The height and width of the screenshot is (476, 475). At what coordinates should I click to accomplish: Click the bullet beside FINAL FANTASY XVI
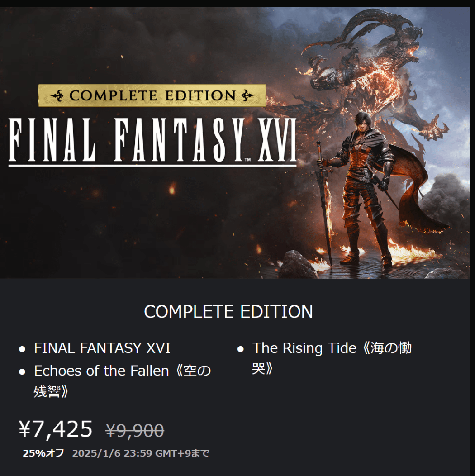point(22,349)
